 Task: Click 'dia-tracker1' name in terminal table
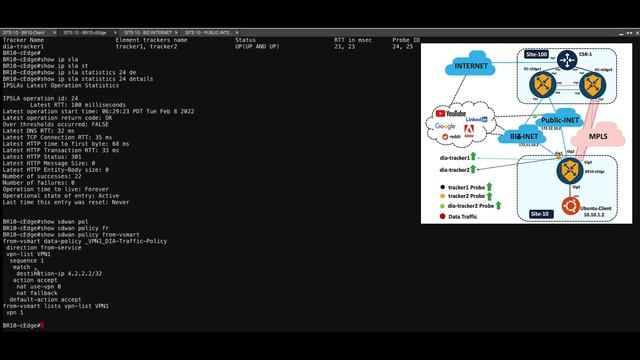[23, 47]
